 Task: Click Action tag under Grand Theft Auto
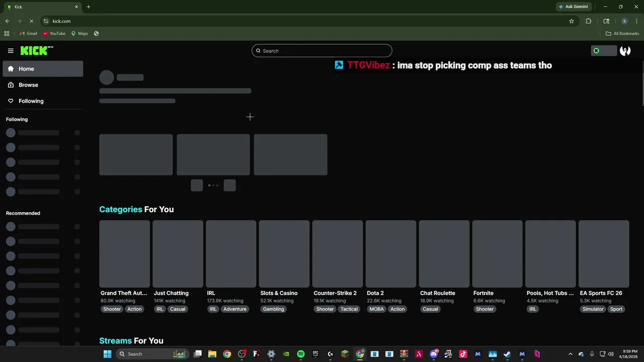click(134, 309)
